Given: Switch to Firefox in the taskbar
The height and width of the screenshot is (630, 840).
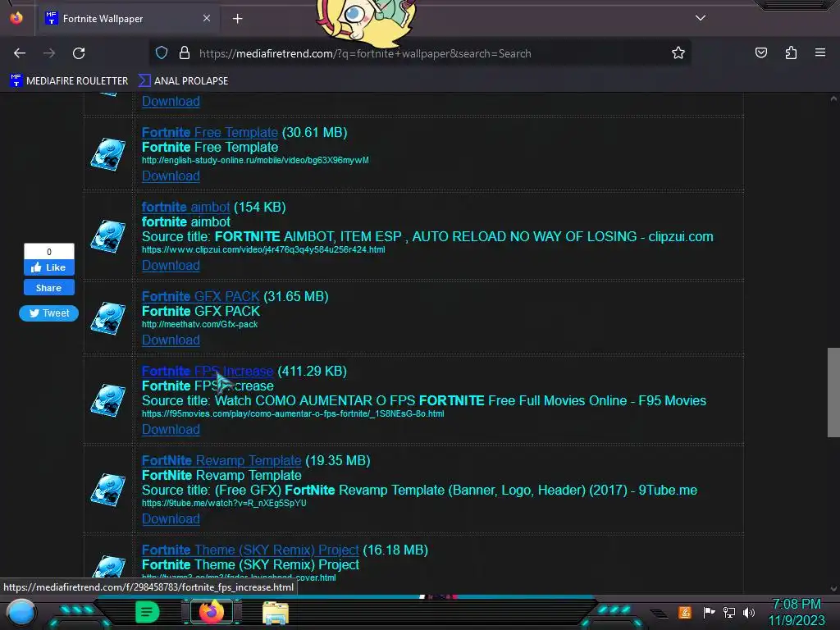Looking at the screenshot, I should (x=212, y=612).
